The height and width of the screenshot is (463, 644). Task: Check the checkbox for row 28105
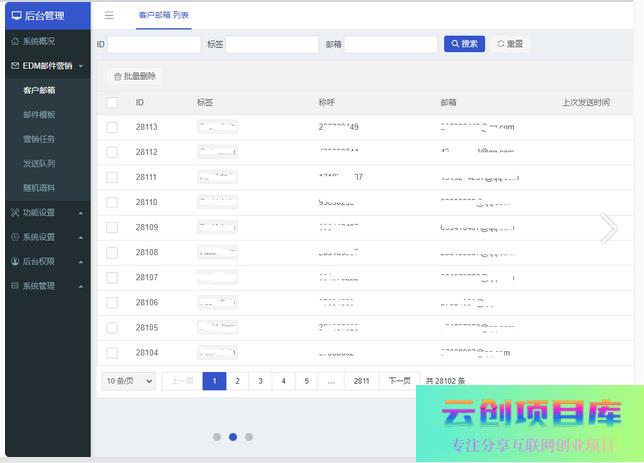pyautogui.click(x=112, y=327)
